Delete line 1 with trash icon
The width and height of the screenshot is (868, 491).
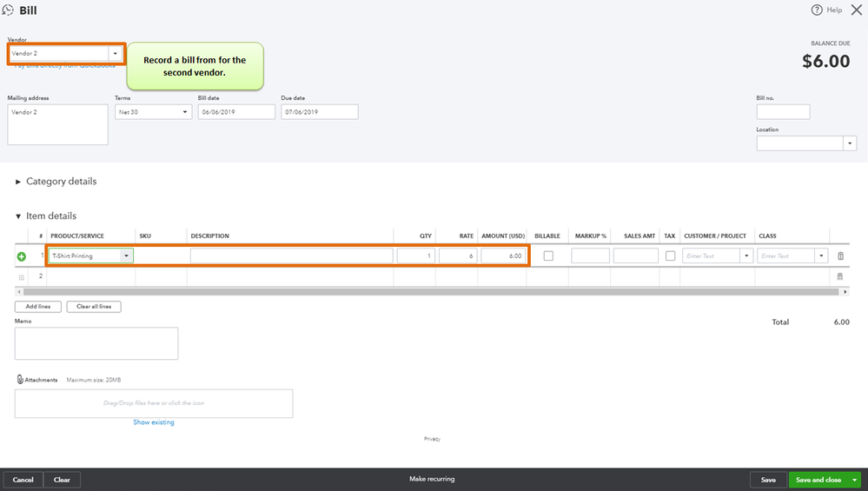point(840,255)
